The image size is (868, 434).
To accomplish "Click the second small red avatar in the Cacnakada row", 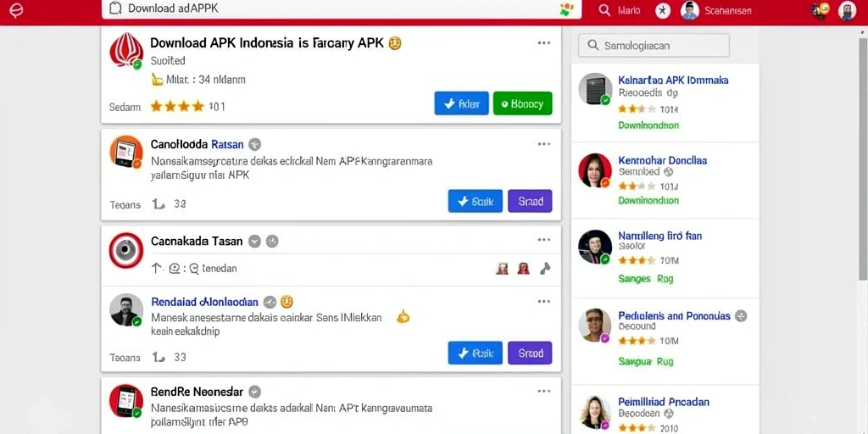I will coord(523,269).
